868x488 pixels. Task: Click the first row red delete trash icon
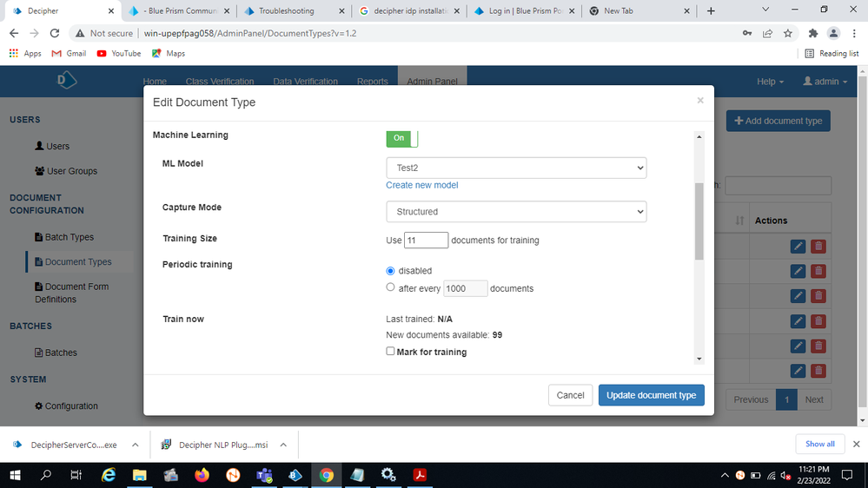pos(818,247)
